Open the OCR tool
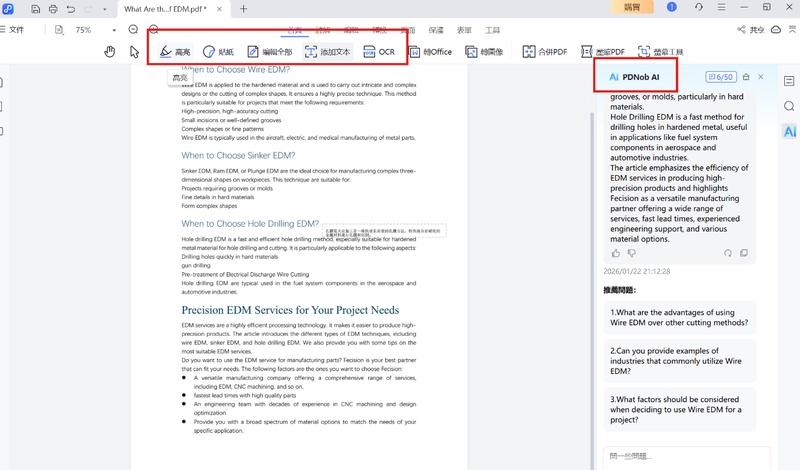 click(379, 51)
